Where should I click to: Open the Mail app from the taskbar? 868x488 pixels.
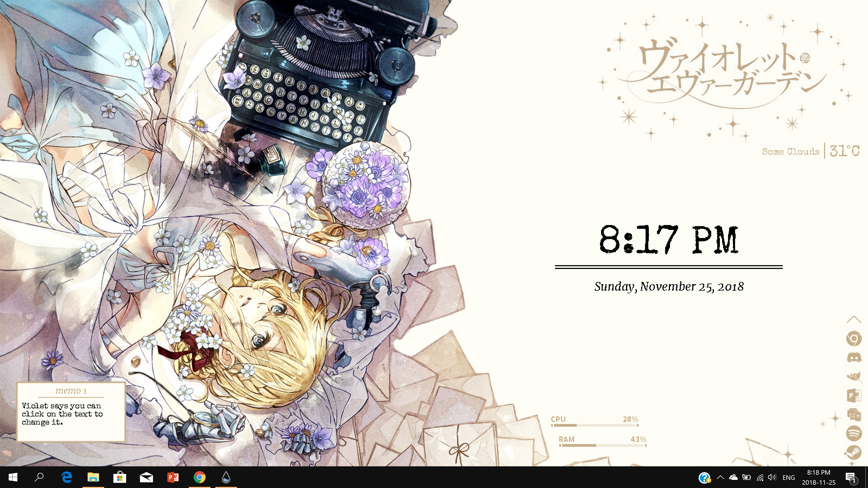[x=146, y=477]
